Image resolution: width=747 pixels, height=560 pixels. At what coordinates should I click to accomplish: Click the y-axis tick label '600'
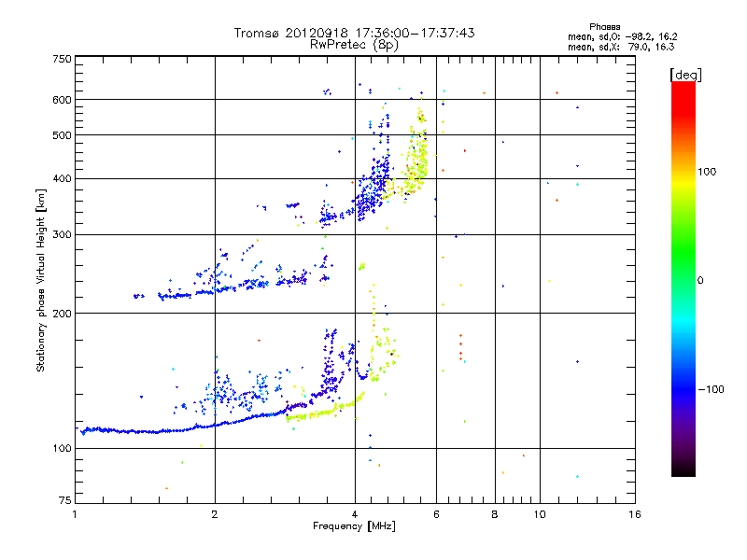pyautogui.click(x=62, y=100)
